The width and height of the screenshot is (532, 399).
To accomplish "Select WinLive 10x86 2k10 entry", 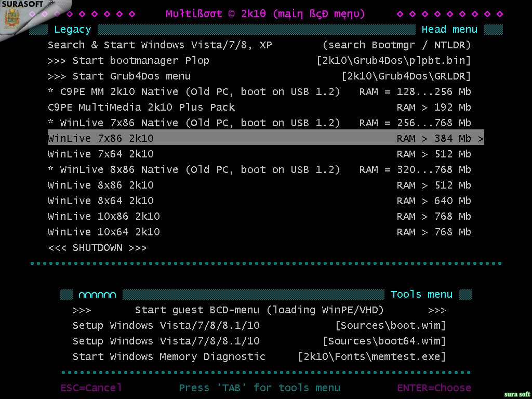I will [259, 217].
